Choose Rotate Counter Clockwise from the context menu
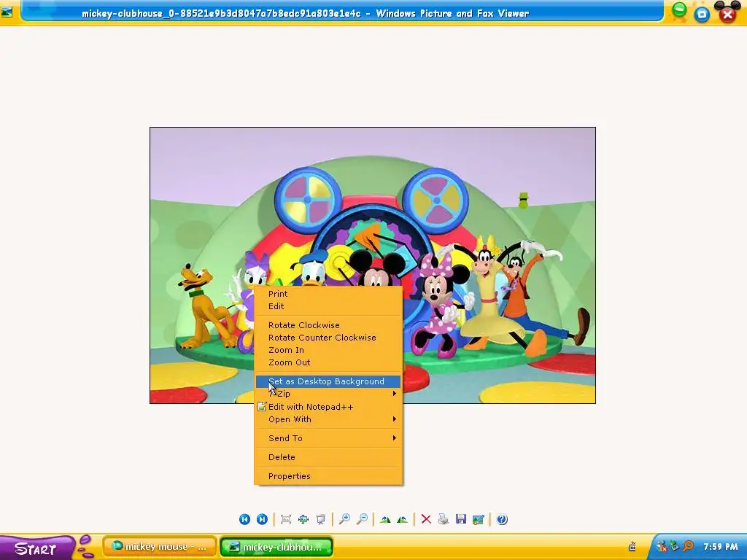This screenshot has height=560, width=747. pos(328,338)
